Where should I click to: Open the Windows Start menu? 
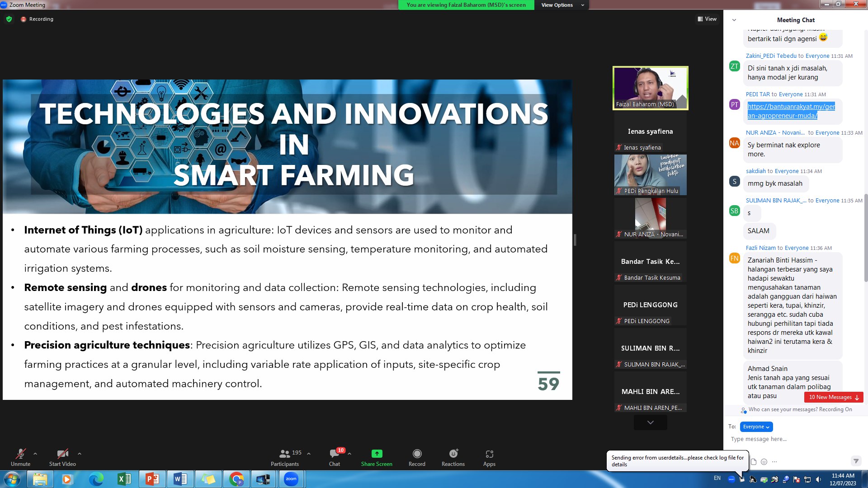(x=12, y=479)
